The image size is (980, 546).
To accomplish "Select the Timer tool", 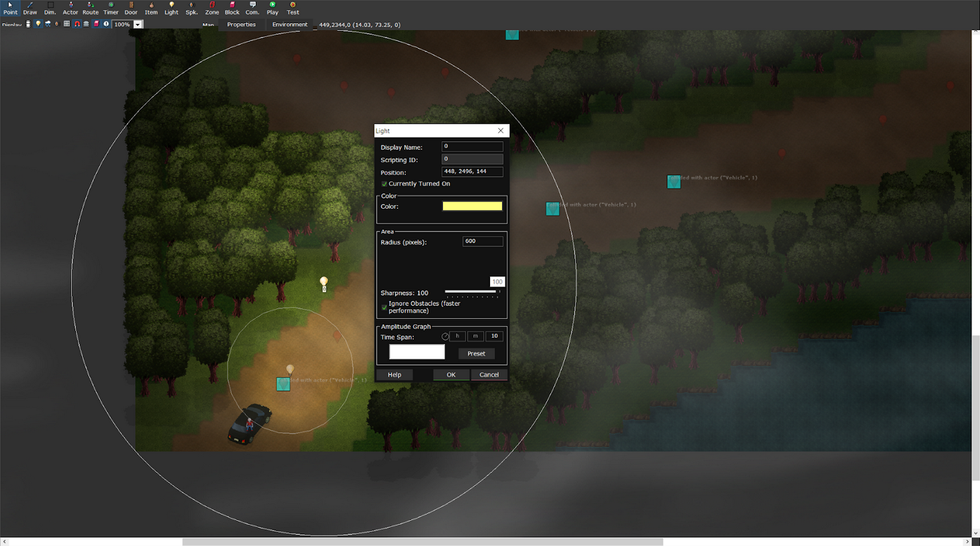I will 111,8.
